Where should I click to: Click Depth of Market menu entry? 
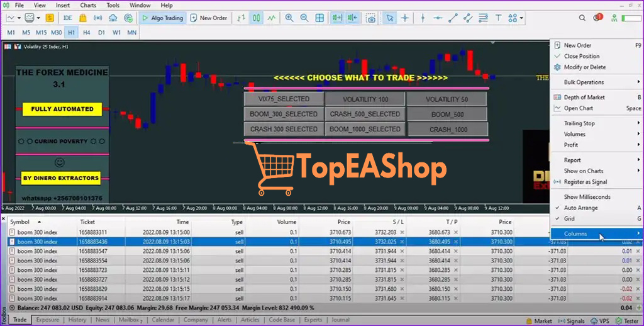point(596,98)
